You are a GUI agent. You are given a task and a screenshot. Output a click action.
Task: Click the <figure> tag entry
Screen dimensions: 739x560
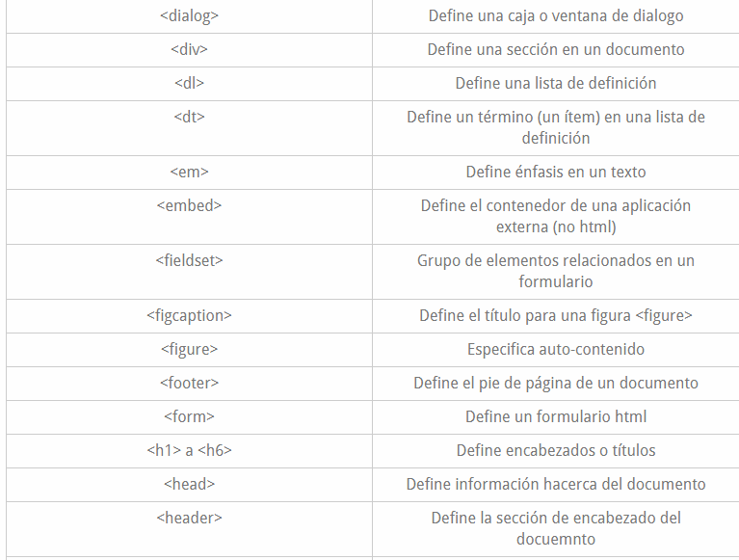189,350
